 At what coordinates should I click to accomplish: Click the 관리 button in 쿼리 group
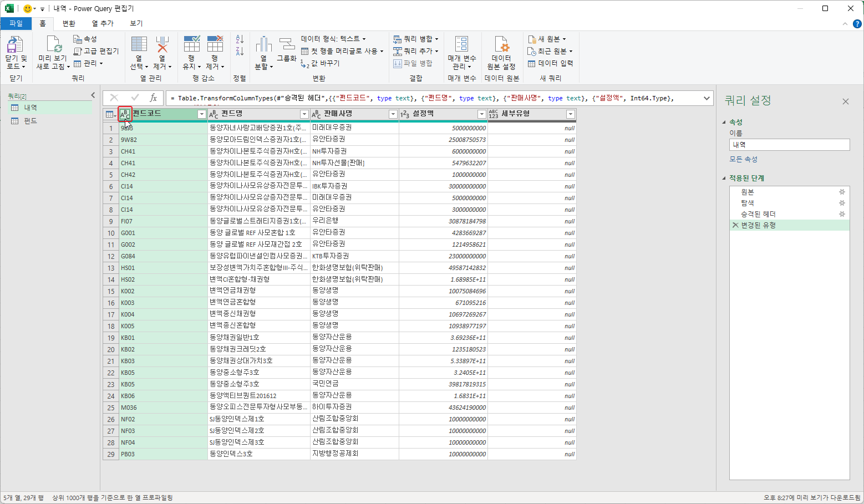coord(88,63)
